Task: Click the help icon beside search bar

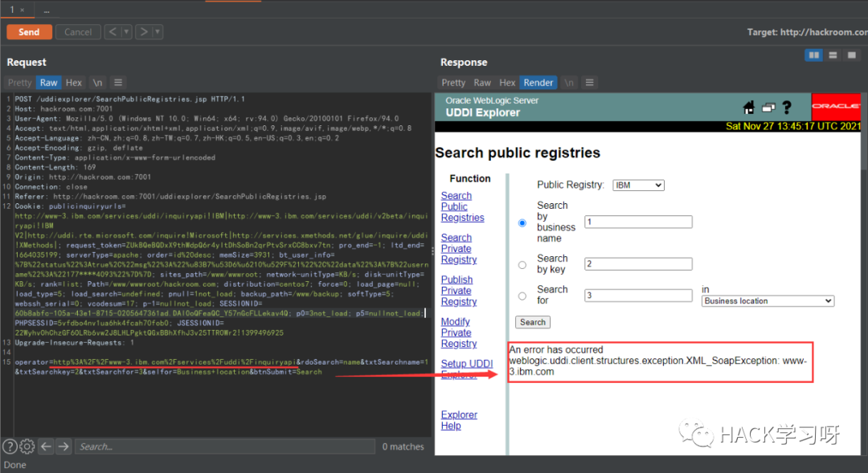Action: 10,446
